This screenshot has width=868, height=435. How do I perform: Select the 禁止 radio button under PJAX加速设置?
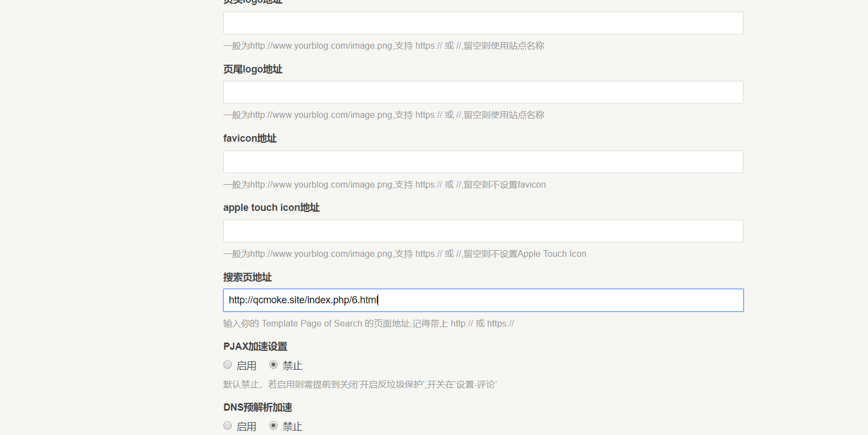coord(274,365)
